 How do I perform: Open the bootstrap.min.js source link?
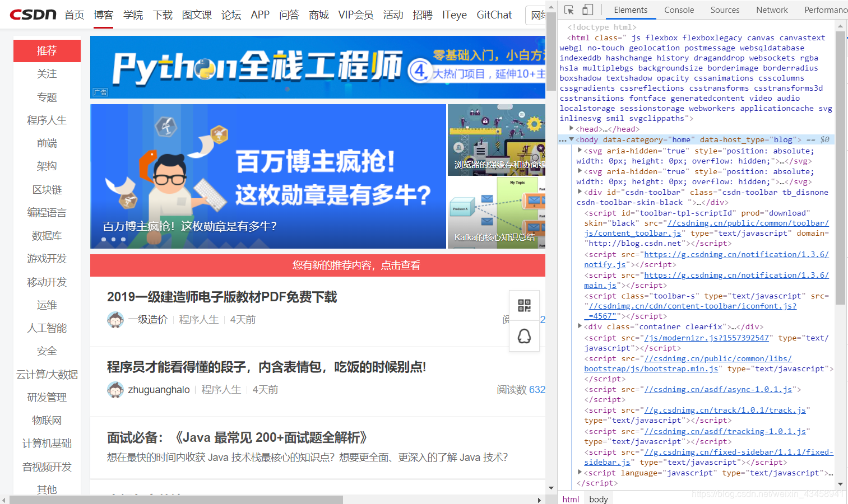click(688, 363)
